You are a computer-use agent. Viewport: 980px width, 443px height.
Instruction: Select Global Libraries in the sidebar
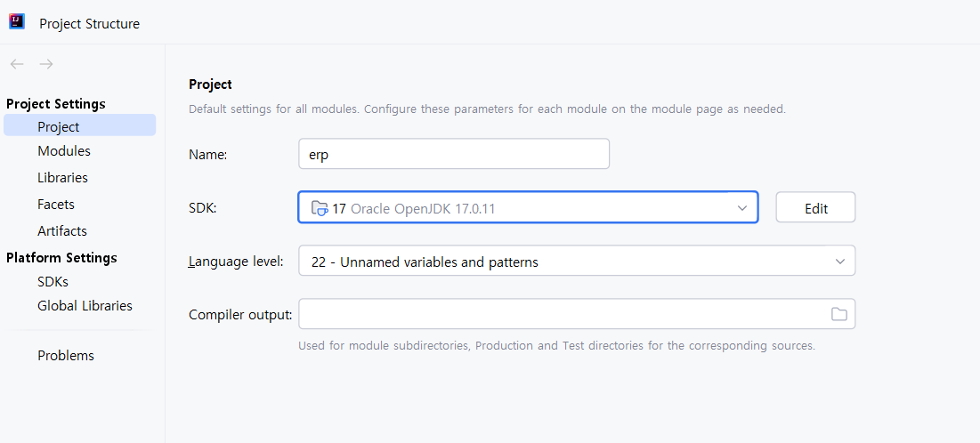click(x=85, y=306)
